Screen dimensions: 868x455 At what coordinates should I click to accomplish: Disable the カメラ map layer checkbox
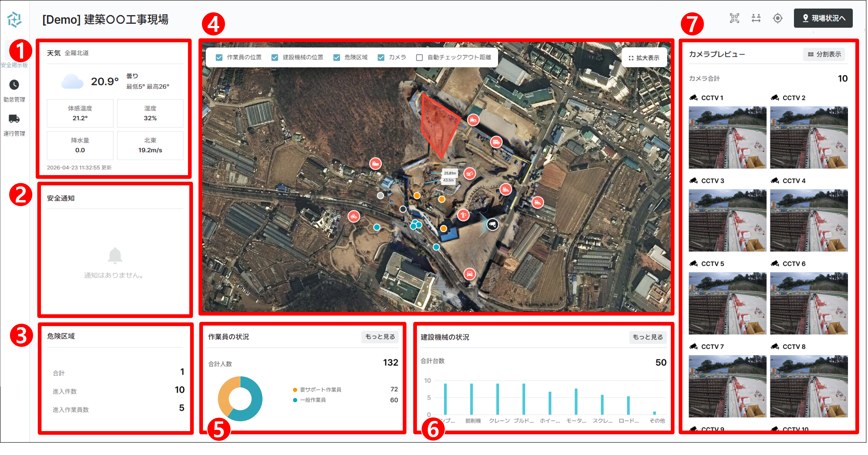[381, 58]
